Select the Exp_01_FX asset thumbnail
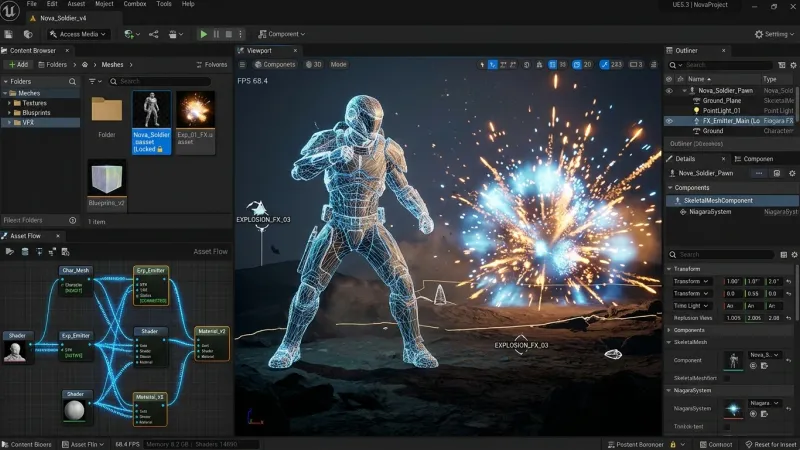The image size is (800, 450). click(195, 122)
